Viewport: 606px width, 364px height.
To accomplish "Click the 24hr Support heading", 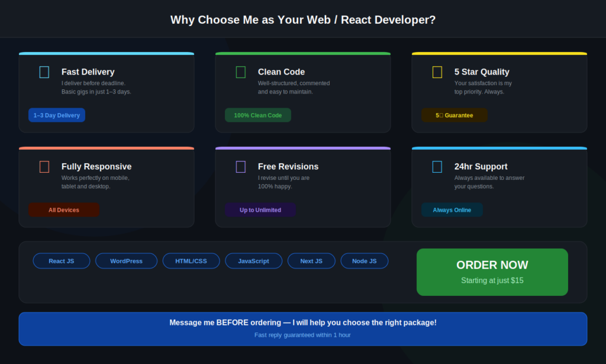I will click(481, 166).
